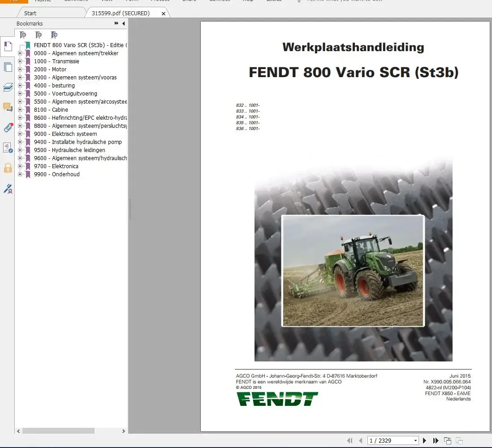Go to the previous page

tap(361, 440)
